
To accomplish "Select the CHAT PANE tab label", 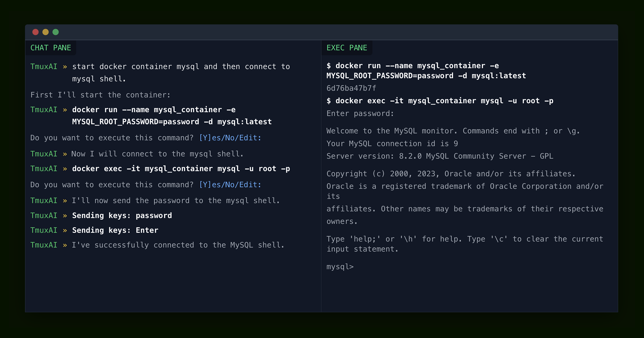I will coord(50,48).
